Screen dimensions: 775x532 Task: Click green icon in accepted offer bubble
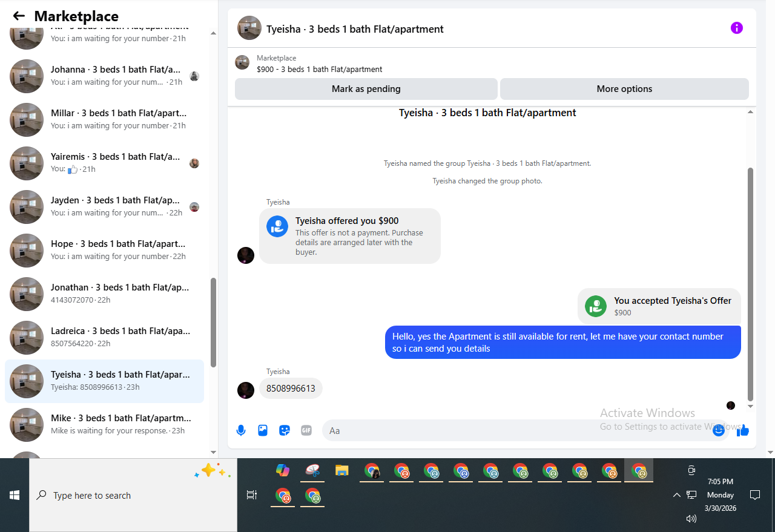[x=596, y=306]
